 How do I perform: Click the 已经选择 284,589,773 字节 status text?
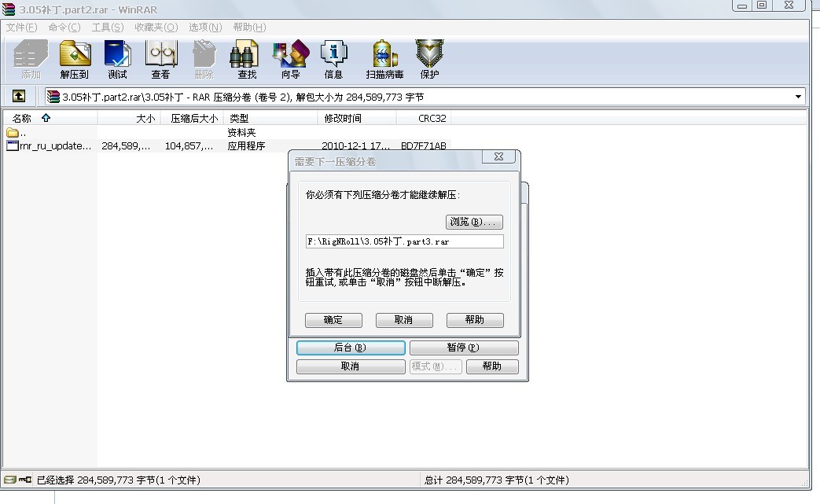pos(119,480)
